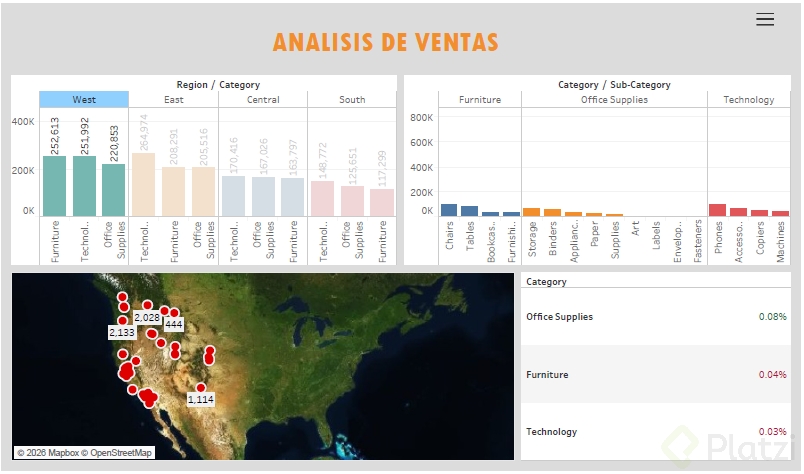Open the hamburger menu icon
Image resolution: width=804 pixels, height=474 pixels.
click(765, 19)
